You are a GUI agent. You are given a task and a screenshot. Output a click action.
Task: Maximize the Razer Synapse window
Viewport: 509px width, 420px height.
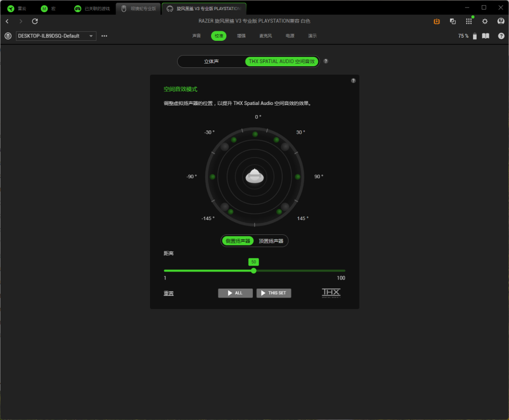tap(484, 7)
